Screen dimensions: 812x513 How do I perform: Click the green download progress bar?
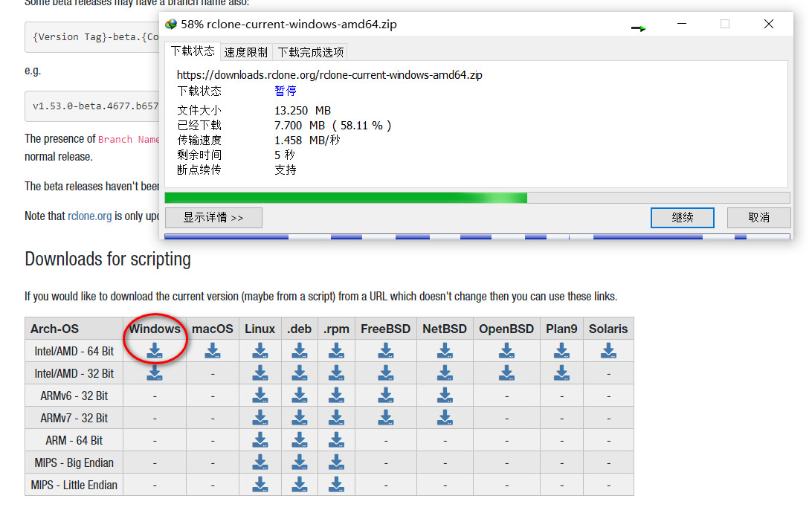[x=477, y=198]
